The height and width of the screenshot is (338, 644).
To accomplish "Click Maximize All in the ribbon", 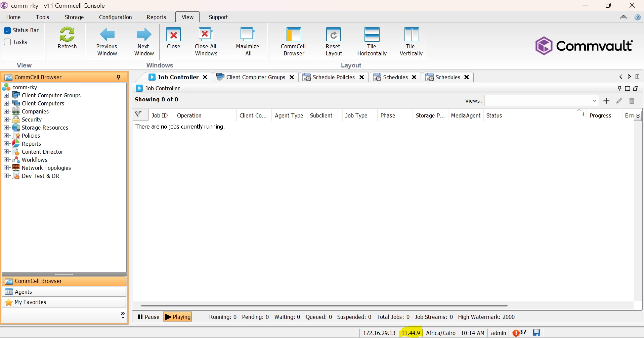I will click(248, 42).
